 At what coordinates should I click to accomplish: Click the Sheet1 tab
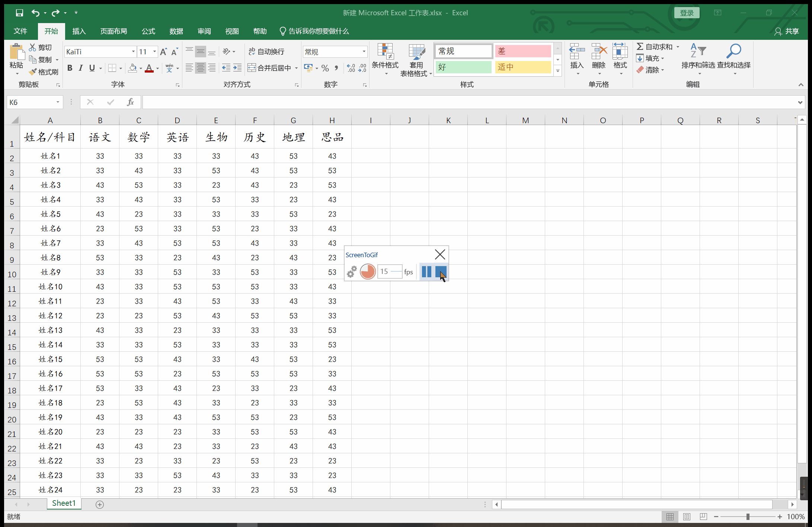click(64, 504)
